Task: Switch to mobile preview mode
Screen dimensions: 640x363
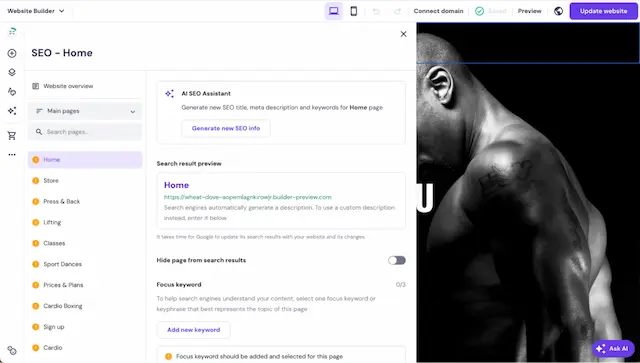Action: coord(353,11)
